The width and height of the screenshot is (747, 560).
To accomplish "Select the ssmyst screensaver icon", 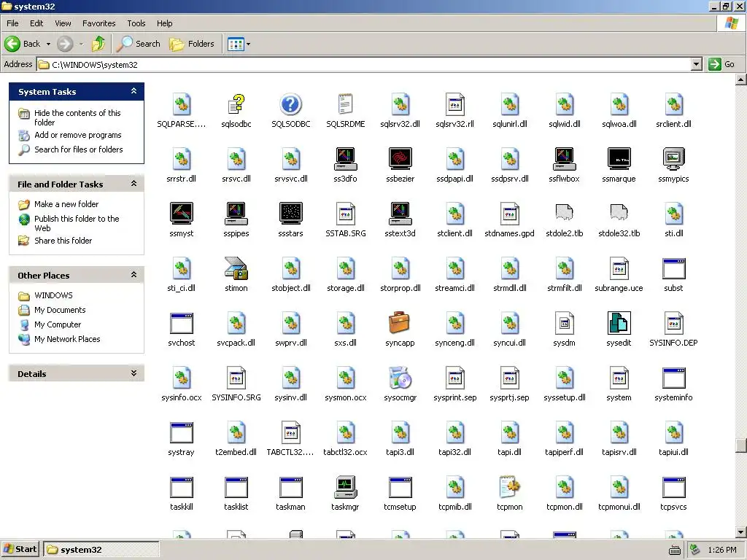I will pos(182,214).
